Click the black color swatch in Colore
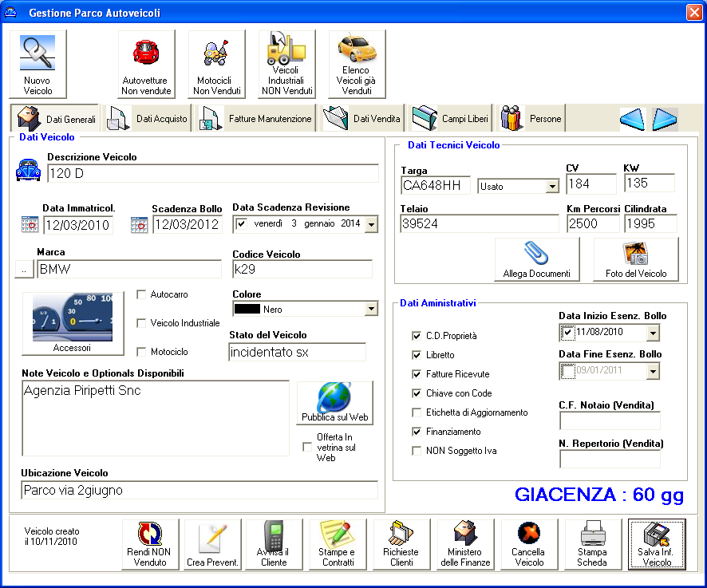Viewport: 707px width, 588px height. pos(247,309)
